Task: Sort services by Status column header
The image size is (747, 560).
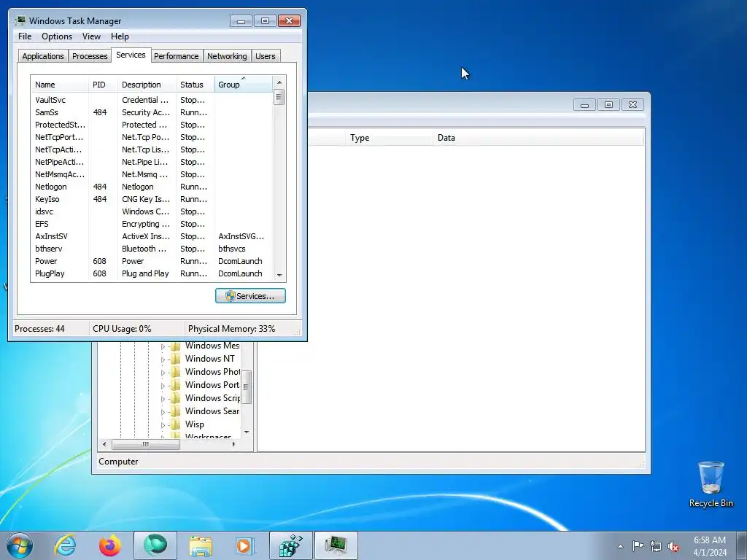Action: pyautogui.click(x=196, y=85)
